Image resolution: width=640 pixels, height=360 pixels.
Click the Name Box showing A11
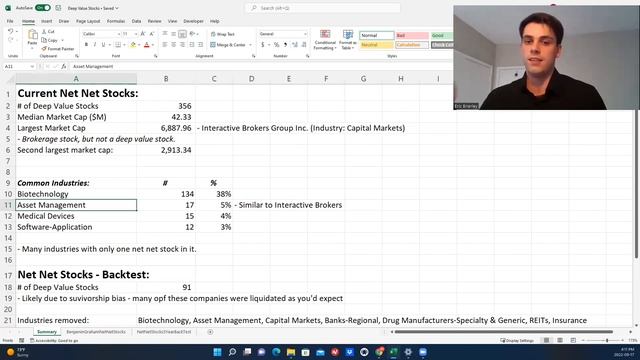(x=20, y=66)
